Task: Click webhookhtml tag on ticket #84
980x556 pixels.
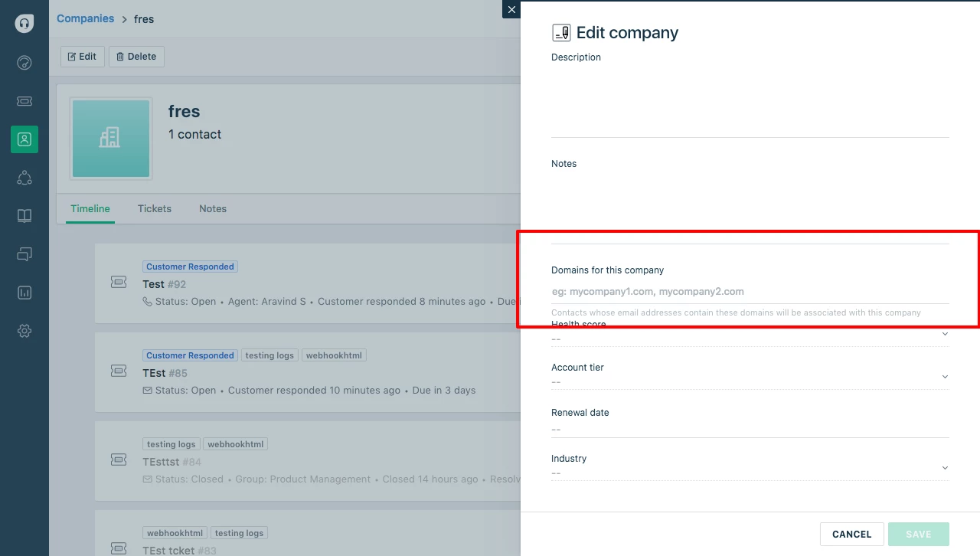Action: (x=236, y=444)
